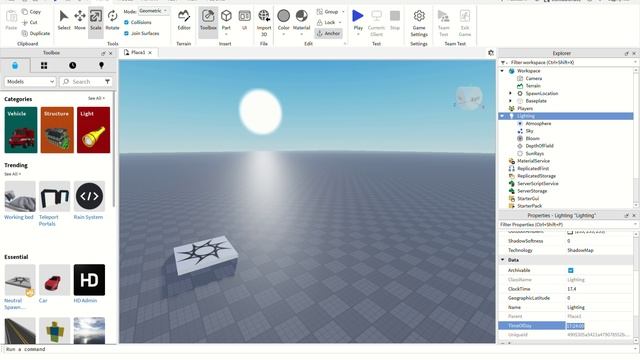The height and width of the screenshot is (360, 640).
Task: Switch to Toolbox Marketplace tab
Action: pos(15,65)
